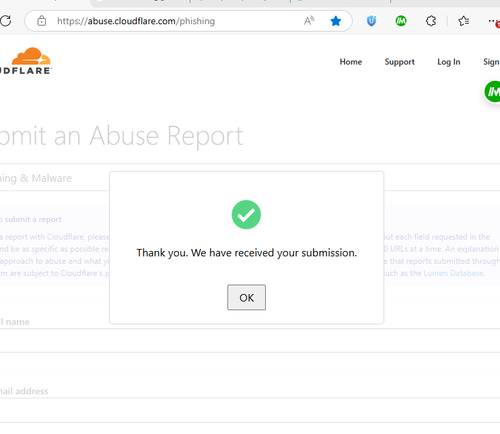Click the full name input field

tap(250, 341)
